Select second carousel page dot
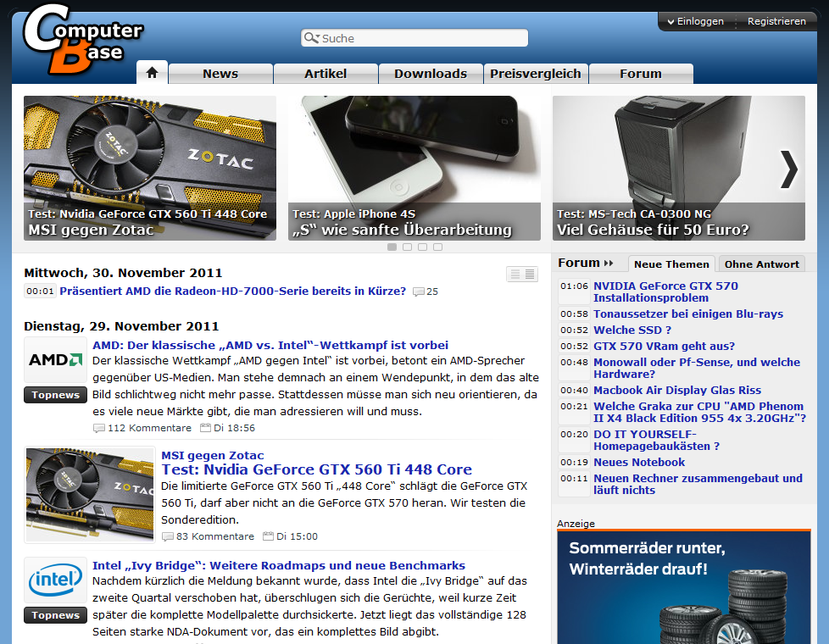 click(x=407, y=247)
